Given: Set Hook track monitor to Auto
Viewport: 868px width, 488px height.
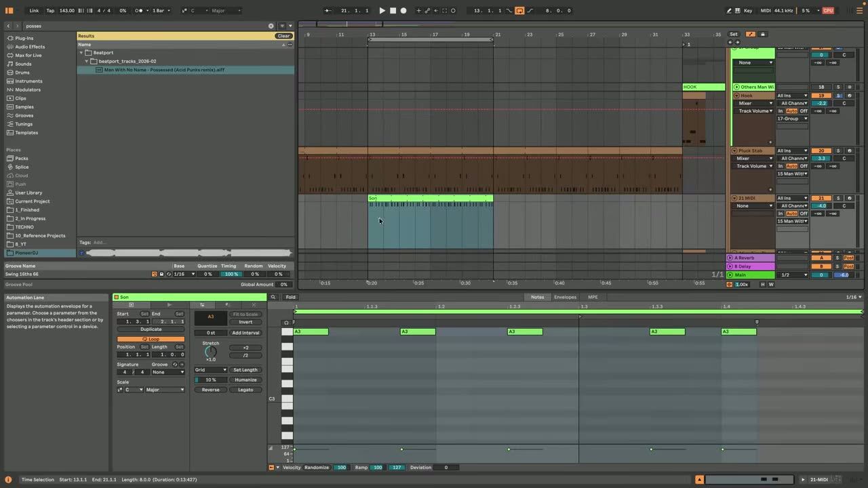Looking at the screenshot, I should click(791, 110).
